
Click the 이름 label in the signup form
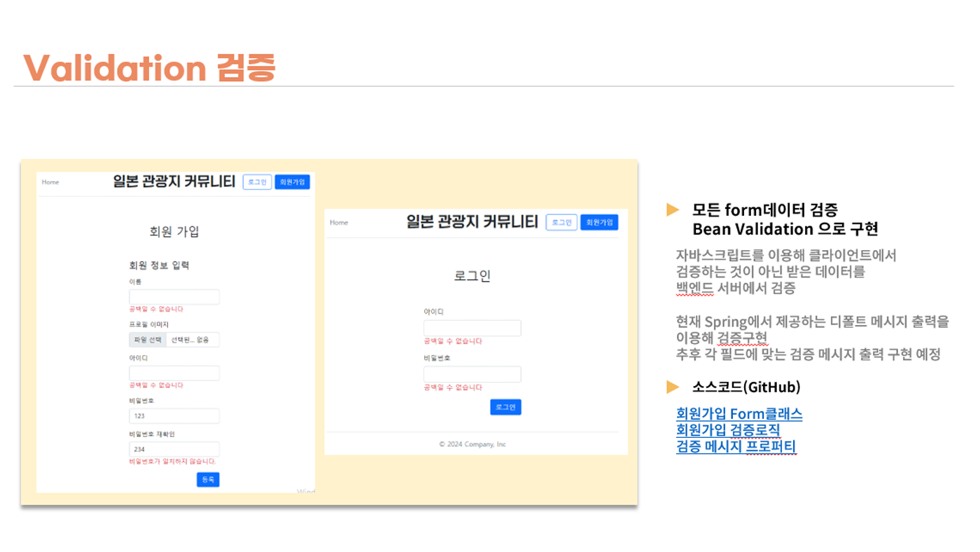pyautogui.click(x=136, y=282)
